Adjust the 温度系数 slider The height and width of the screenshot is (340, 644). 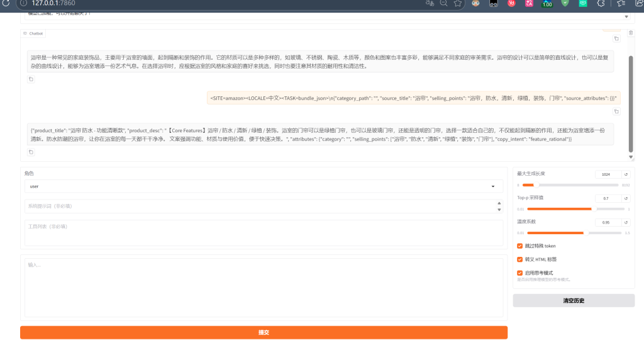pos(574,233)
